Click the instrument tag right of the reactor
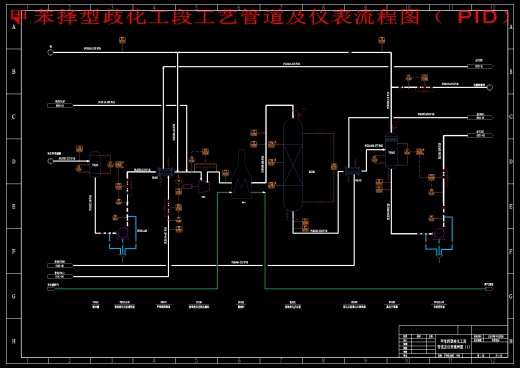 334,166
